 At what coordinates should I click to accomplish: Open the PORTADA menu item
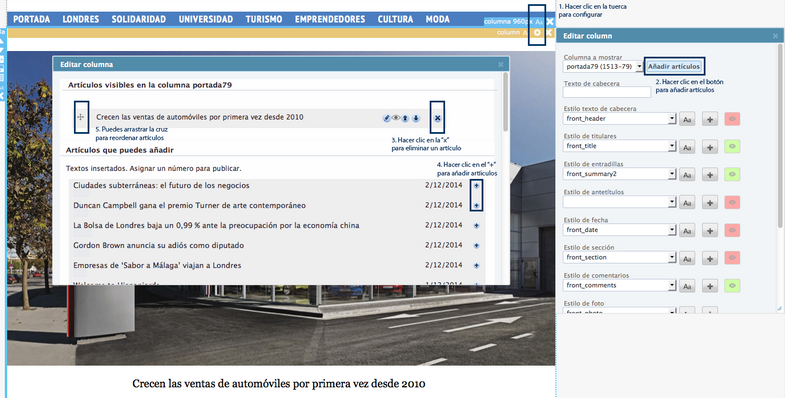(x=32, y=20)
